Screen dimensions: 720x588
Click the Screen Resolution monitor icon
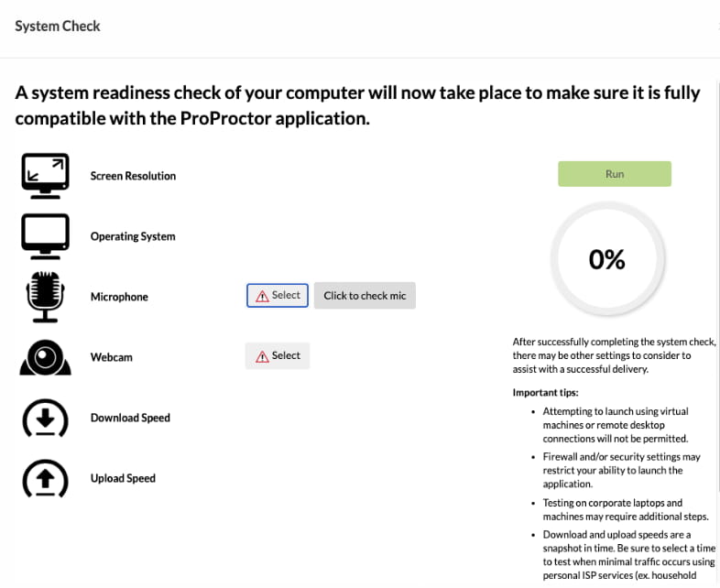point(45,174)
